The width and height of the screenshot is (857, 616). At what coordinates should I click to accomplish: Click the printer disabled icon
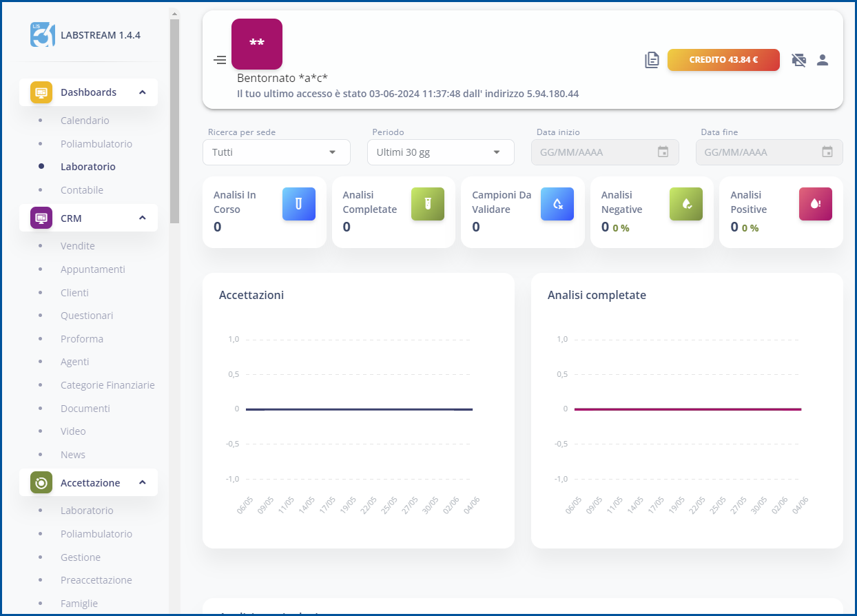[x=799, y=60]
